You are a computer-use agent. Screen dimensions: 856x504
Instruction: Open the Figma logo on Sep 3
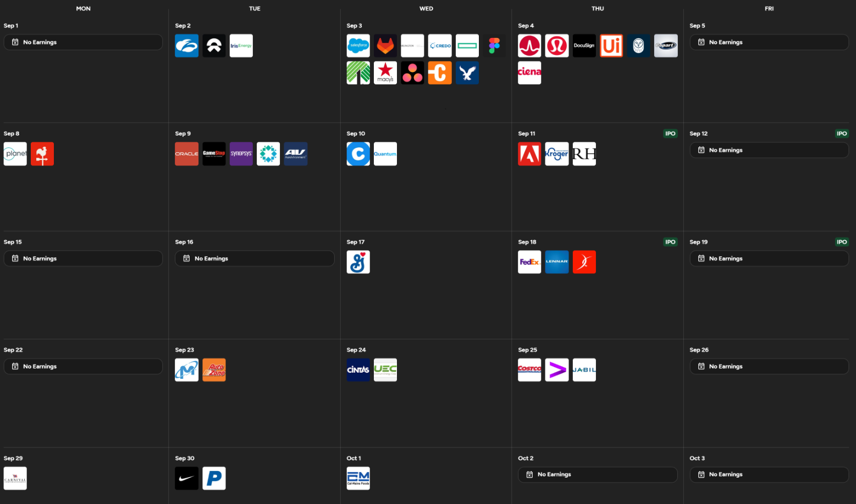(x=494, y=46)
